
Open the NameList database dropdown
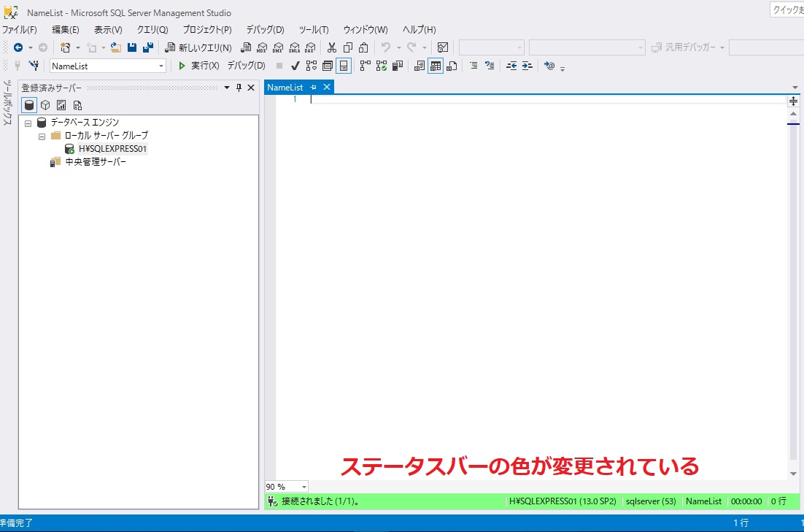(161, 66)
